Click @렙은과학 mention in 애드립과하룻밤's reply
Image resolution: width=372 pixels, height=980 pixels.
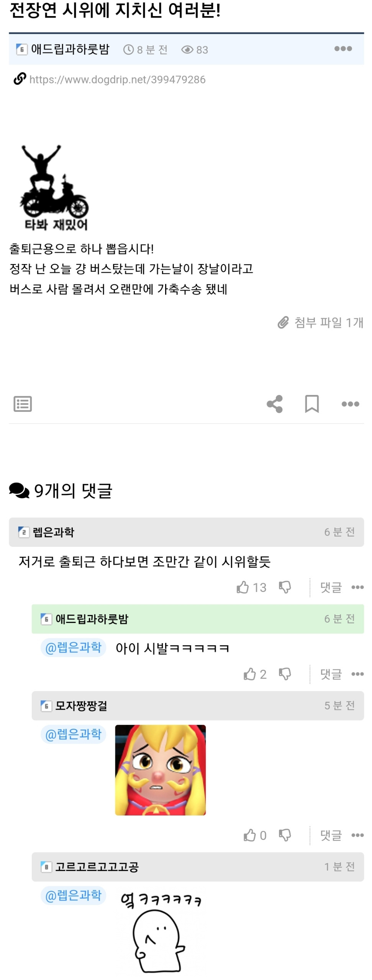pos(73,647)
